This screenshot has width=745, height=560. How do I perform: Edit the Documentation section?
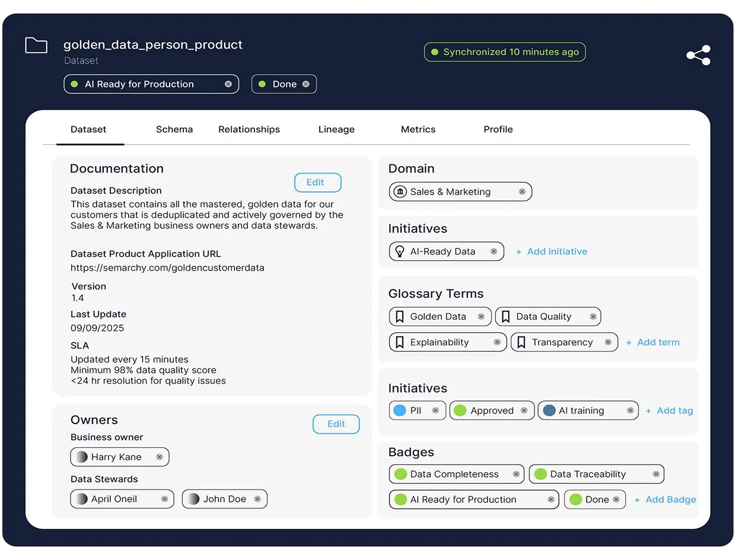[318, 182]
